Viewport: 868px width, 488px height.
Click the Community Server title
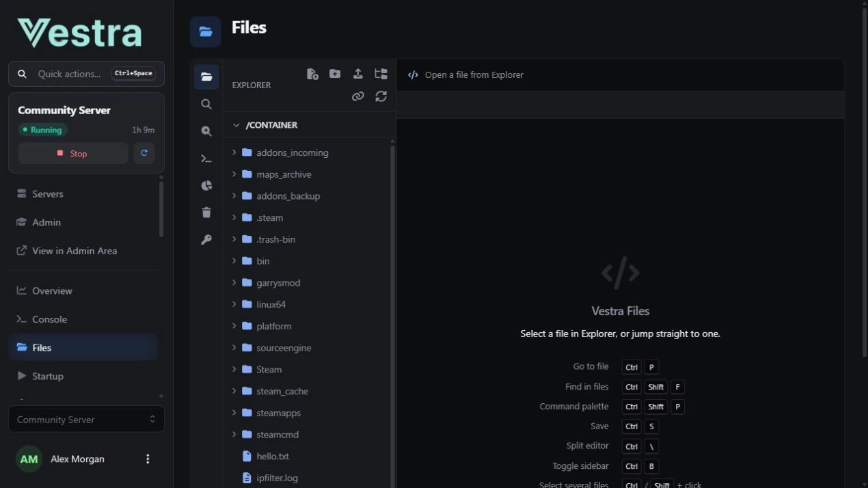pyautogui.click(x=64, y=110)
